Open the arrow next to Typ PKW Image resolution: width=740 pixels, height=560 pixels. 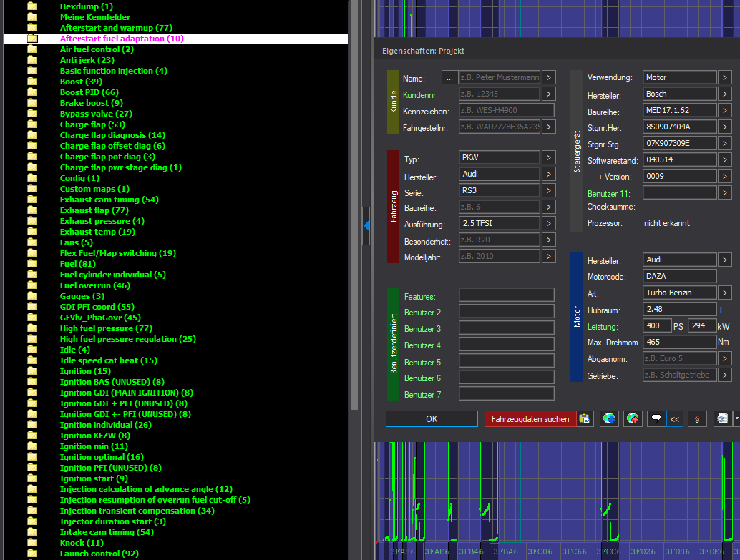coord(548,157)
